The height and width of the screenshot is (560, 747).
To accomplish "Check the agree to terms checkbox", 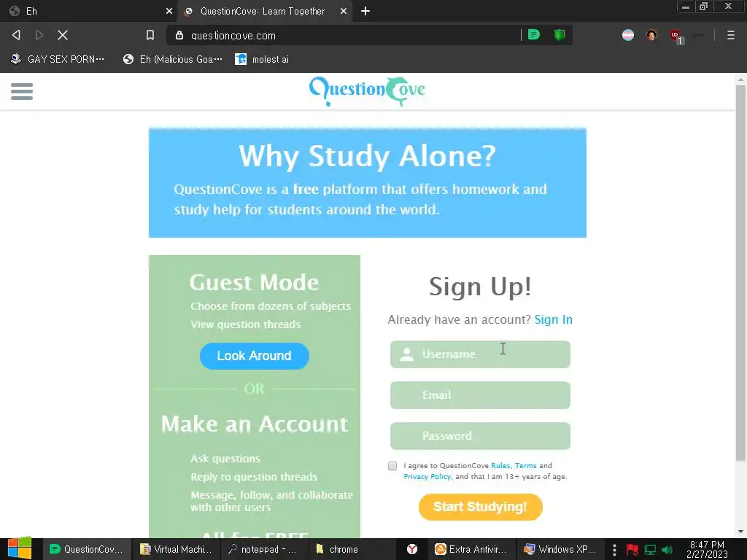I will coord(392,466).
